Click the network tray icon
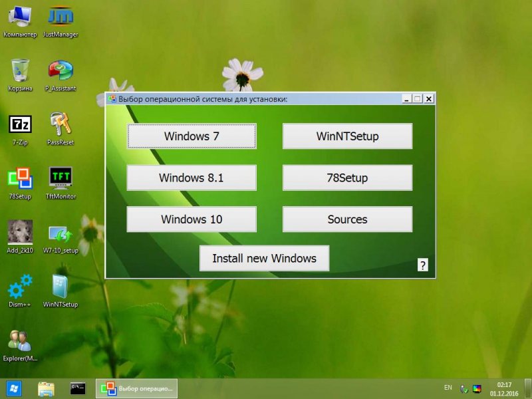 pos(464,389)
